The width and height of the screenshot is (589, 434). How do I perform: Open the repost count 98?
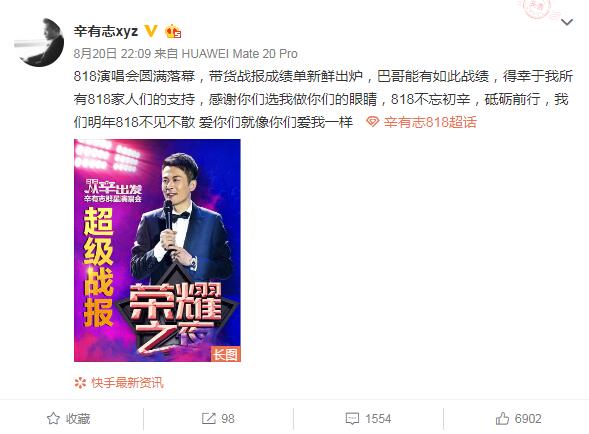point(228,418)
